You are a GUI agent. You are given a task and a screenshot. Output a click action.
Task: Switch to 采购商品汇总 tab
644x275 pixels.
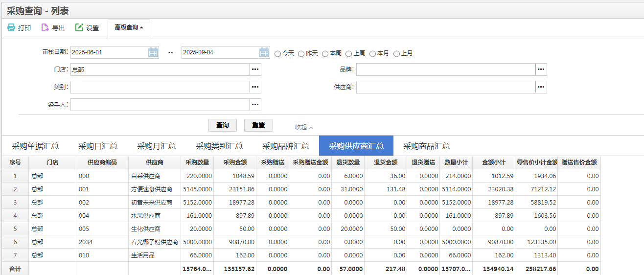pos(426,146)
